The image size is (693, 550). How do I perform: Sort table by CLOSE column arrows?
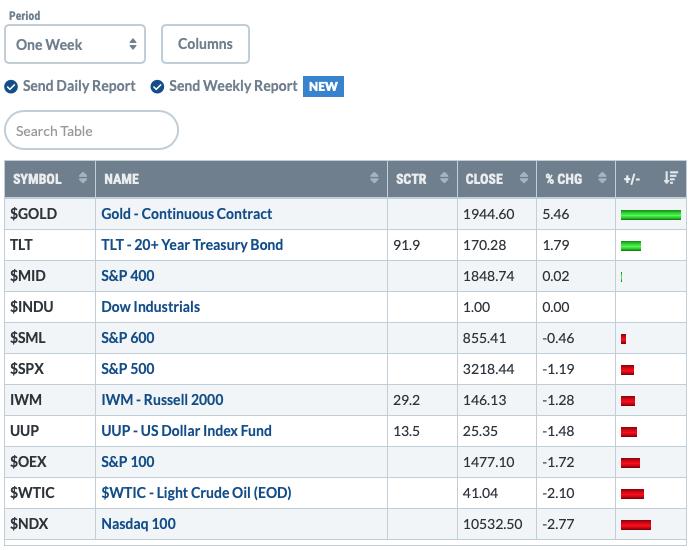[524, 178]
